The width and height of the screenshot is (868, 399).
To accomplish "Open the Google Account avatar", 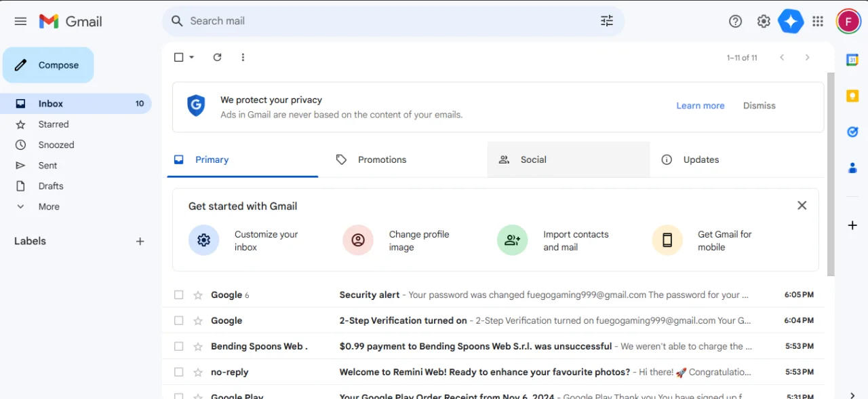I will coord(848,21).
